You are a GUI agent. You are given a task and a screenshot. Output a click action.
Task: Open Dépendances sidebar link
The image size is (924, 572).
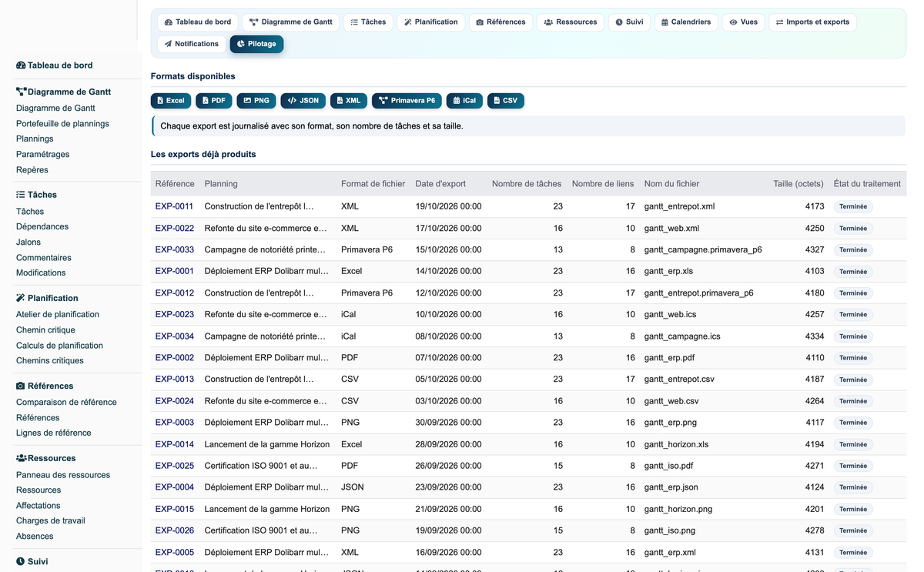coord(42,227)
